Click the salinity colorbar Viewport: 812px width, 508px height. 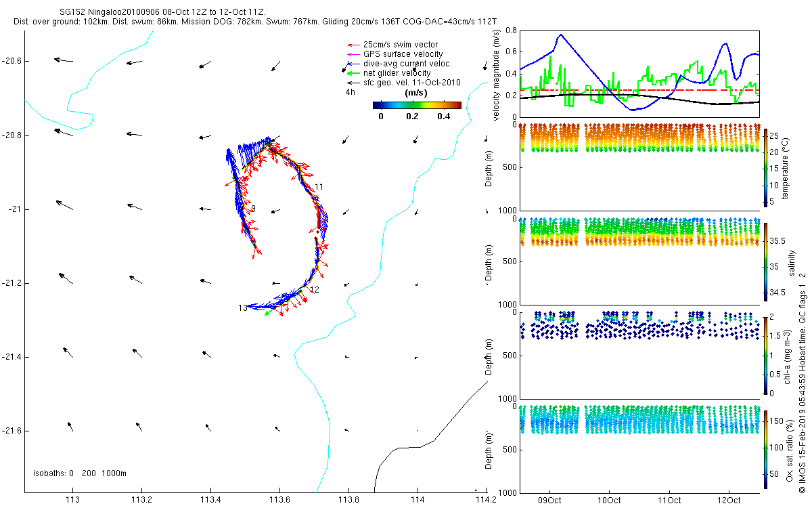(x=765, y=261)
